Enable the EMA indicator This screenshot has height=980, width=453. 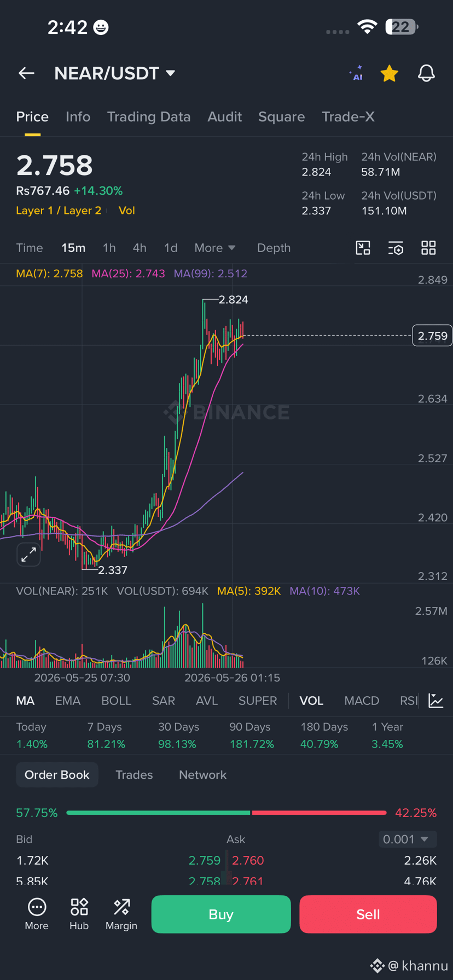(68, 701)
